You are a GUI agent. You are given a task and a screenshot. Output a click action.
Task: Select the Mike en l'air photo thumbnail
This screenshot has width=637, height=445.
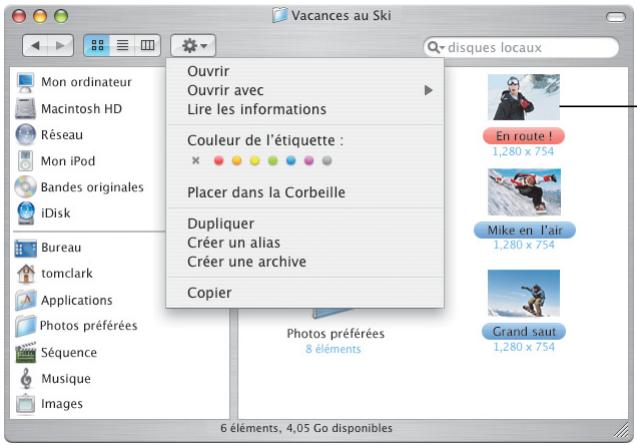tap(524, 192)
